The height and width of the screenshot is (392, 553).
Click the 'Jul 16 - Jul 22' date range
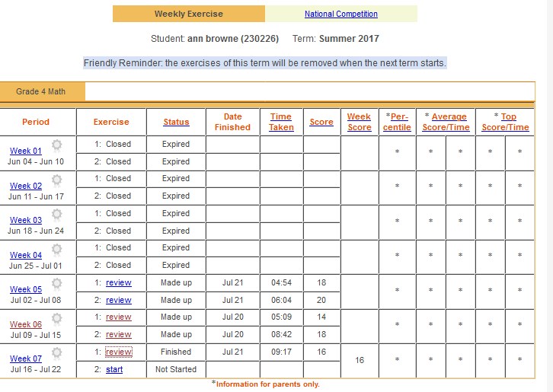click(36, 369)
